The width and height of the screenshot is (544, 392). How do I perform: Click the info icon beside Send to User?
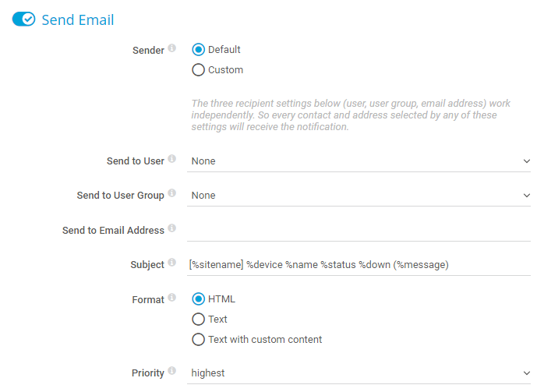tap(172, 160)
